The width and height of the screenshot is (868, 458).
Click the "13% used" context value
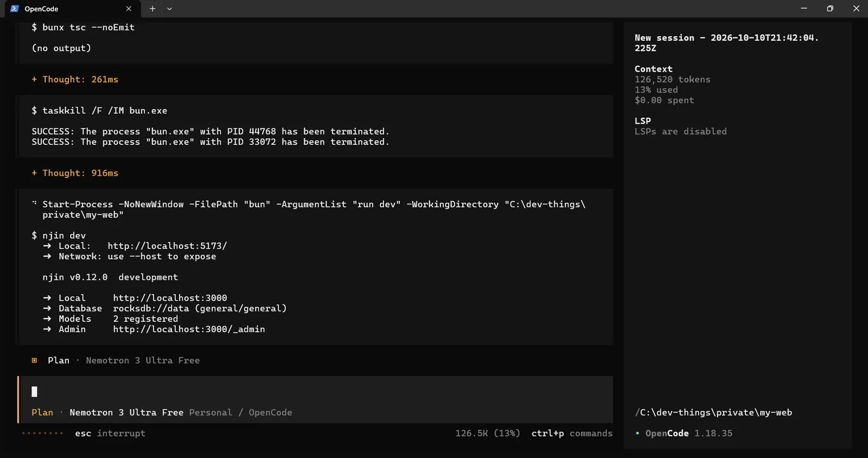656,90
